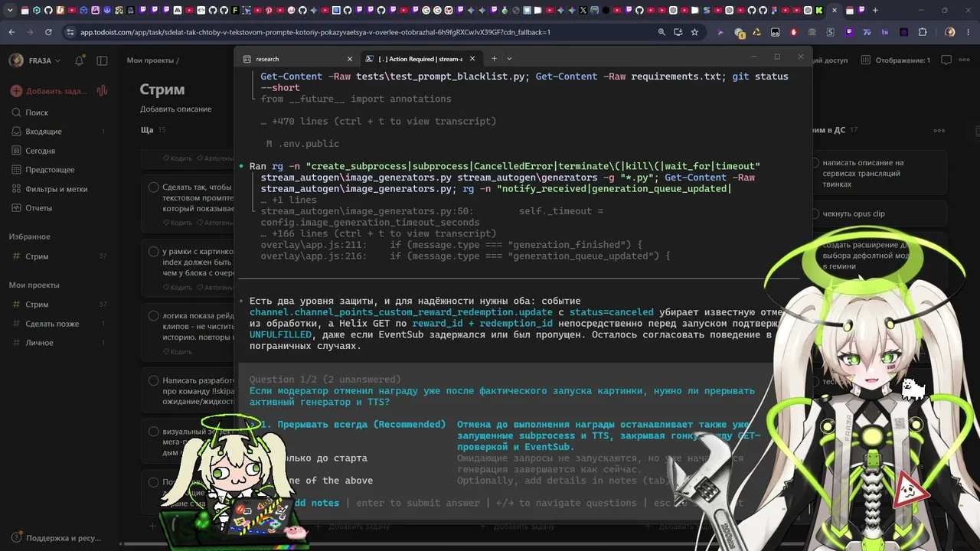Click the Мои проекты breadcrumb link

(150, 60)
